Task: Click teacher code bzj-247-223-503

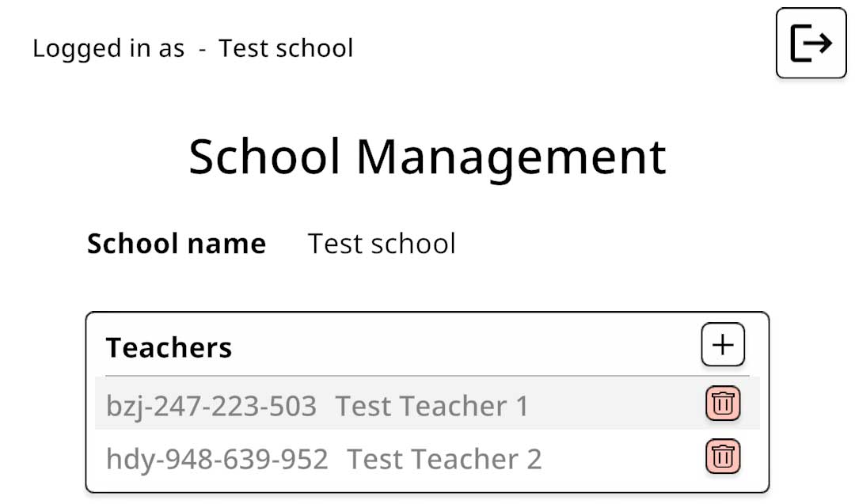Action: pyautogui.click(x=211, y=406)
